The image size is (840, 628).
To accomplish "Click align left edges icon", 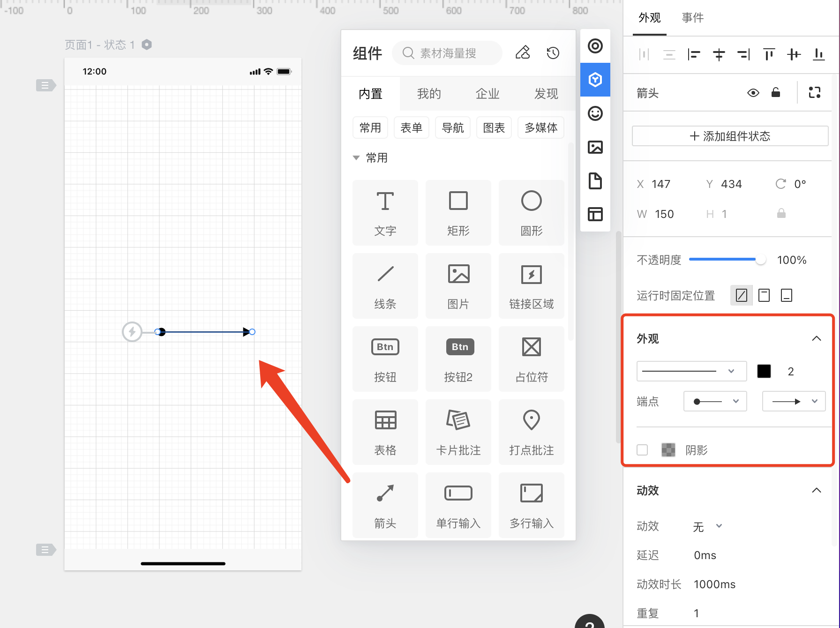I will tap(694, 55).
